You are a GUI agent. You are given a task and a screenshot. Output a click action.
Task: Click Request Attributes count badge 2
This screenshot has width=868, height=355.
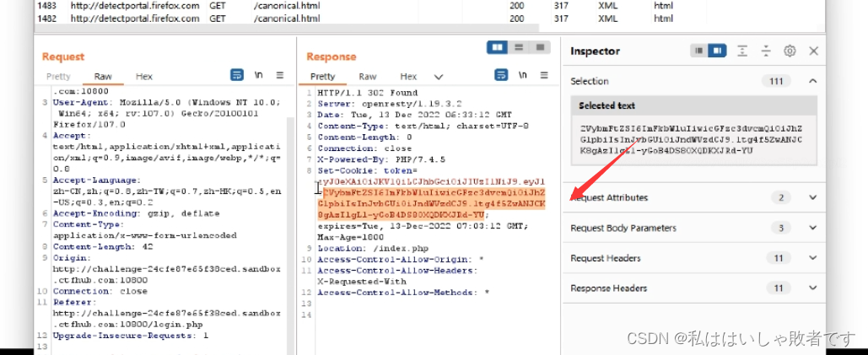tap(781, 197)
